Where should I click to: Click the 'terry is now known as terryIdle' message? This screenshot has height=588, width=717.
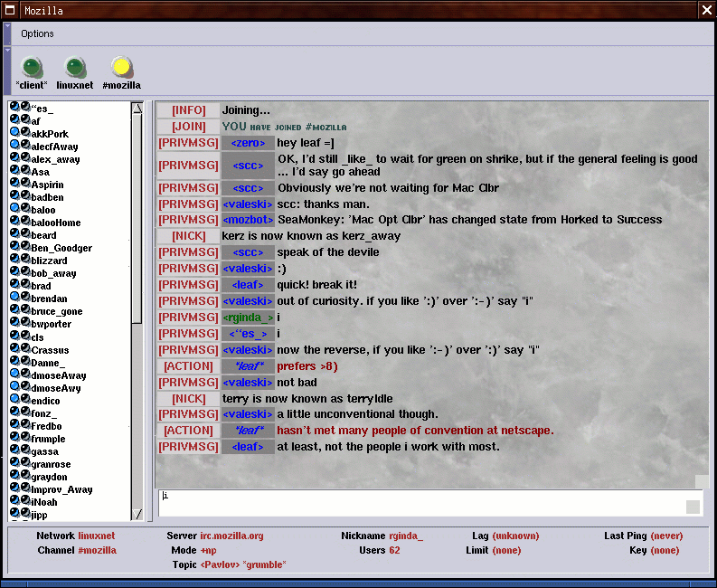[x=307, y=399]
